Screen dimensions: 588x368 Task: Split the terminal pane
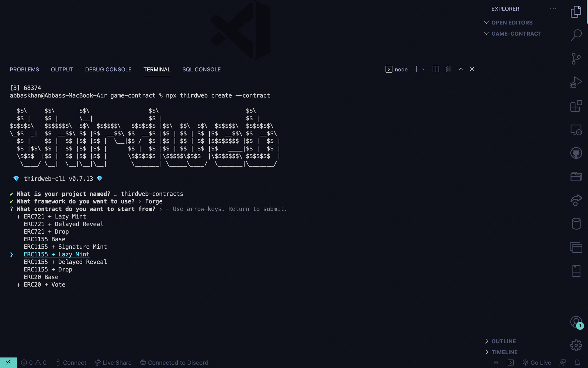coord(436,69)
